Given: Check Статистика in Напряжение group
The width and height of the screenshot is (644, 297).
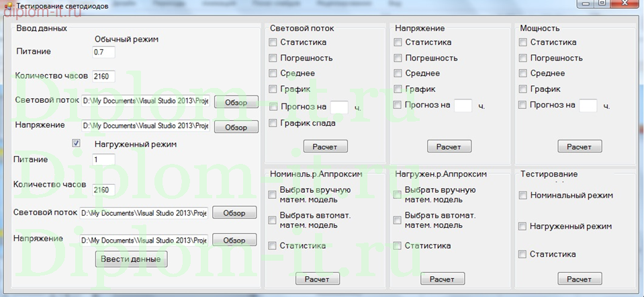Looking at the screenshot, I should tap(398, 42).
